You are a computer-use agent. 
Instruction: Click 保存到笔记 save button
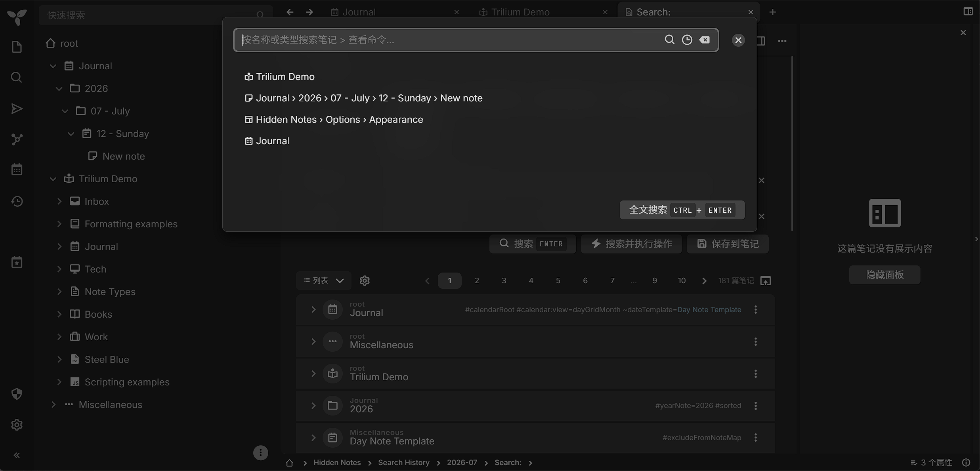[x=728, y=244]
